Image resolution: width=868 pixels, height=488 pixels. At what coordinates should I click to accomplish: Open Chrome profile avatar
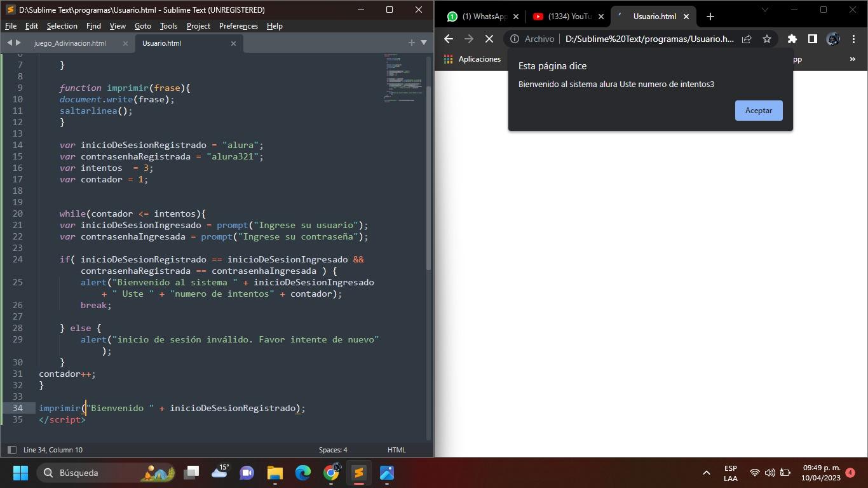pos(833,39)
